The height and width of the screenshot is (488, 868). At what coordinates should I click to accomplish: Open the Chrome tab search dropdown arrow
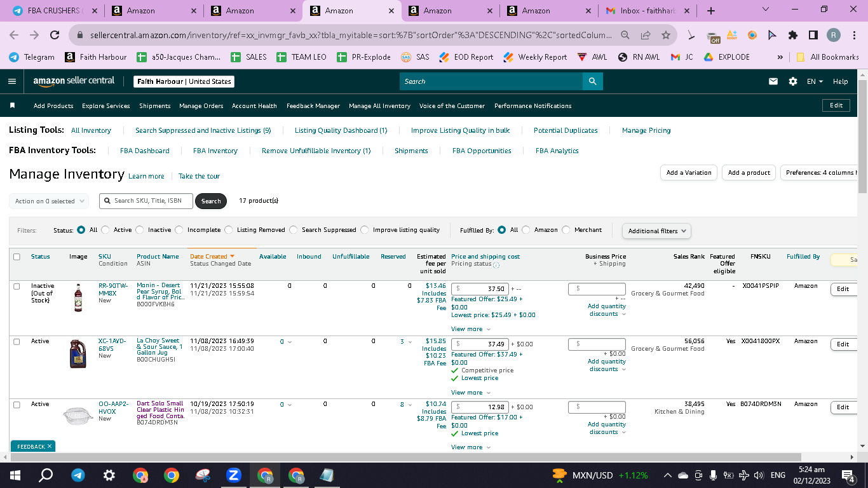(x=765, y=10)
